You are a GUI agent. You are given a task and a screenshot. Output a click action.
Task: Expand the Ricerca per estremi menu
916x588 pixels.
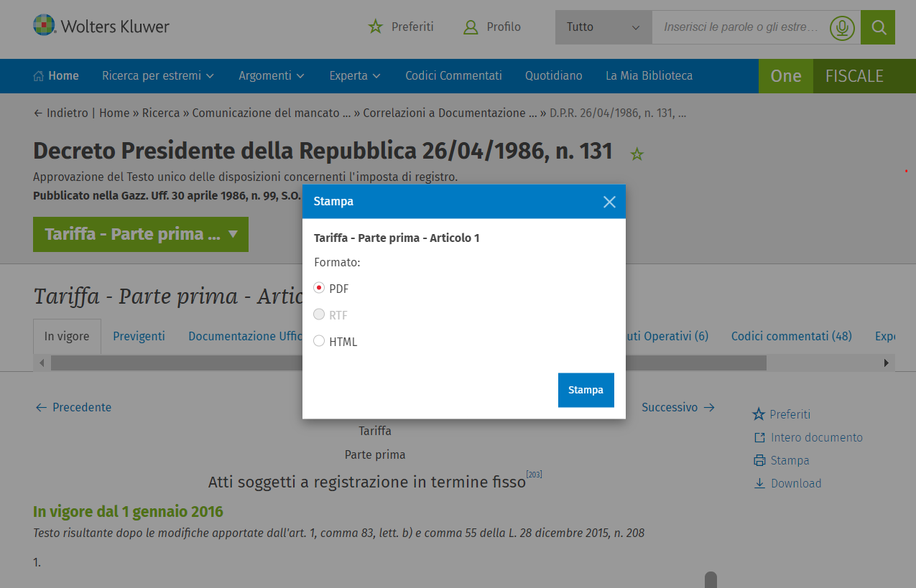(x=158, y=76)
